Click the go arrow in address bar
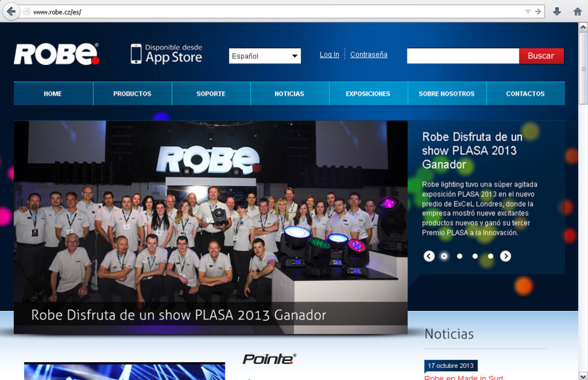This screenshot has width=588, height=380. coord(538,11)
